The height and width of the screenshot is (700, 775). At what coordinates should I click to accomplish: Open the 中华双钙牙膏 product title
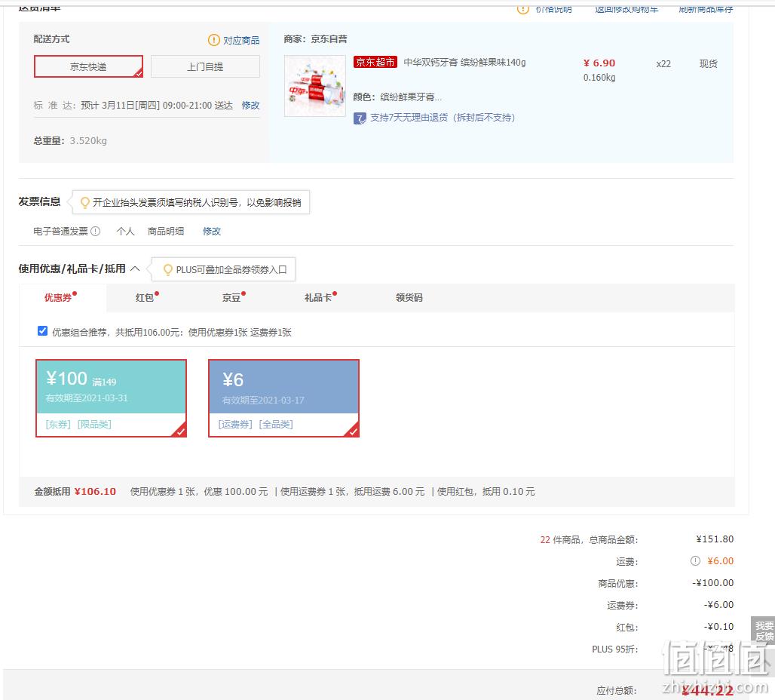464,63
